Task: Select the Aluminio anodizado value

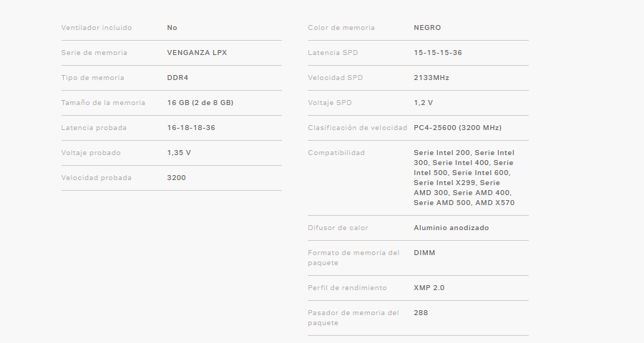Action: (x=452, y=228)
